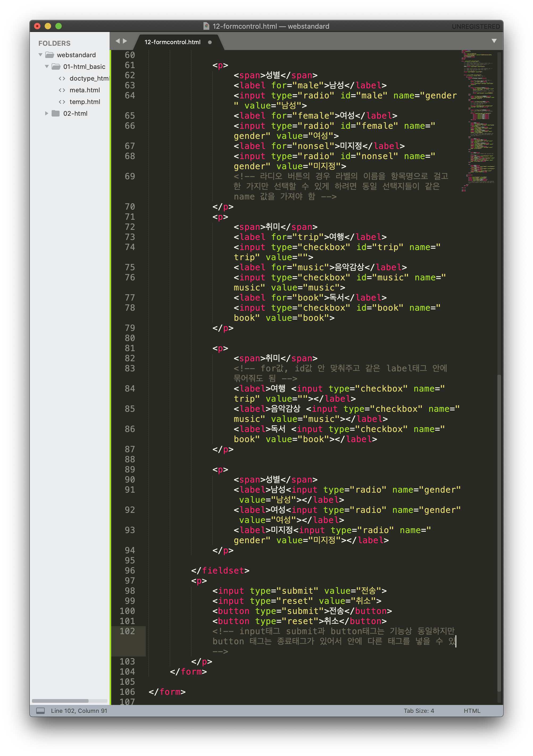The image size is (533, 756).
Task: Click the file icon next to meta.html
Action: 62,90
